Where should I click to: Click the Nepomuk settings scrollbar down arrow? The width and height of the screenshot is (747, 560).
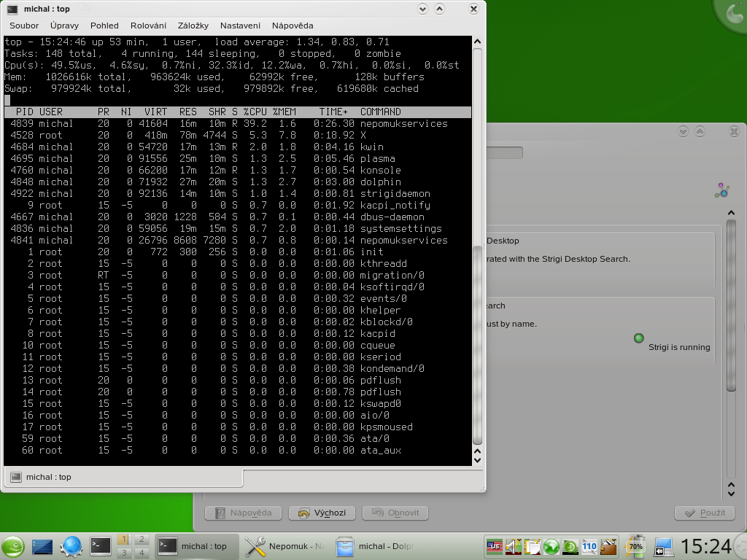click(x=731, y=494)
